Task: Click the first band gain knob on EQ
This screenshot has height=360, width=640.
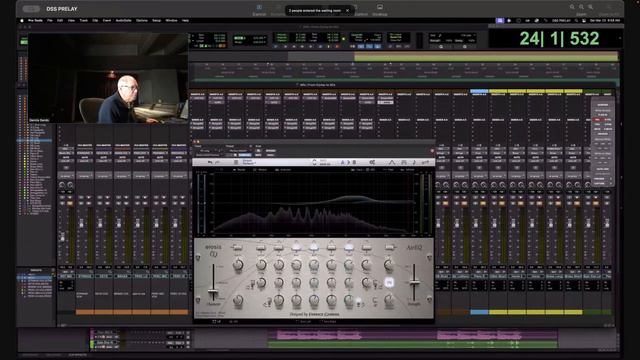Action: tap(238, 265)
